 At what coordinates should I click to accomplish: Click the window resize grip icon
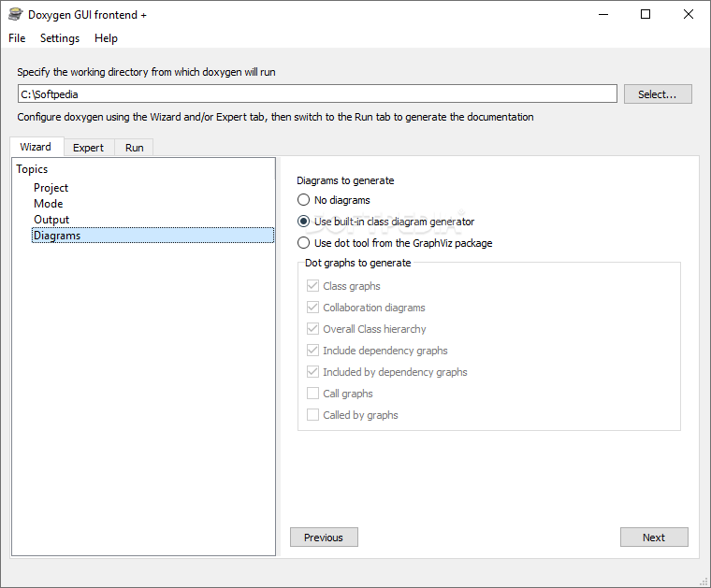[704, 581]
